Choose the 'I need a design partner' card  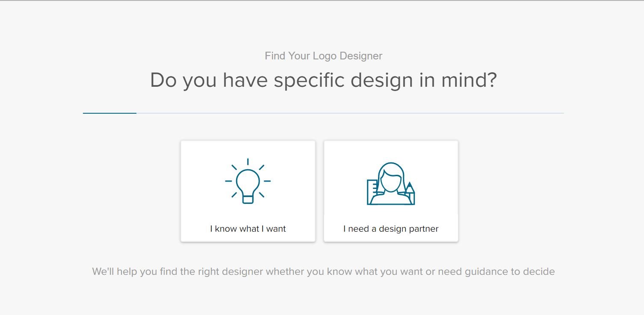tap(391, 191)
